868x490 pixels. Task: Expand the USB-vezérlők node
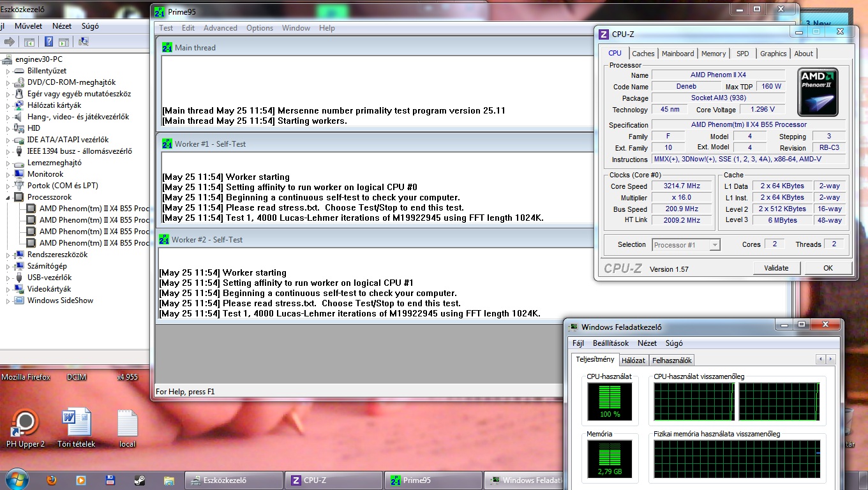pos(8,278)
